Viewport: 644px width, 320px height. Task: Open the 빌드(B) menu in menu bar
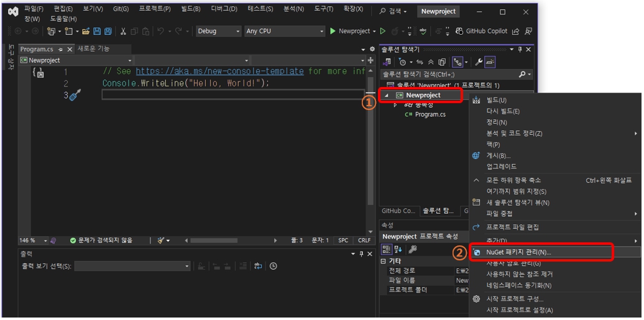coord(191,9)
